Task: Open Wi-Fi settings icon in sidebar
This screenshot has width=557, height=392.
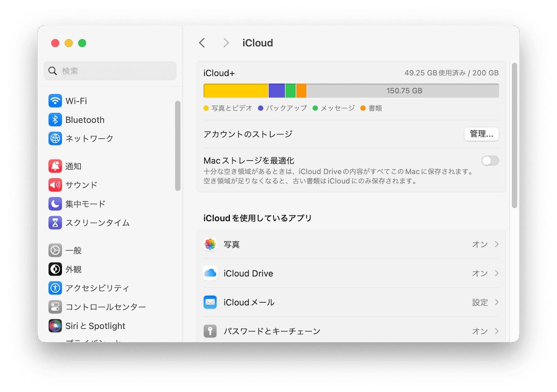Action: click(x=55, y=101)
